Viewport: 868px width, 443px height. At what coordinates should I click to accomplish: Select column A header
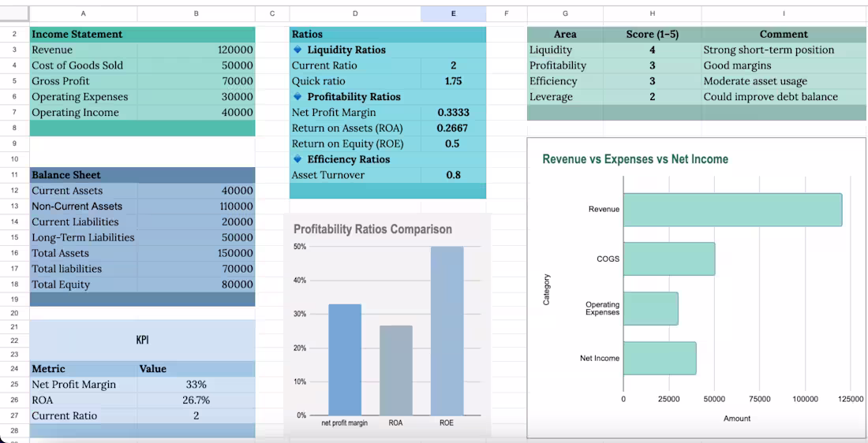click(84, 14)
